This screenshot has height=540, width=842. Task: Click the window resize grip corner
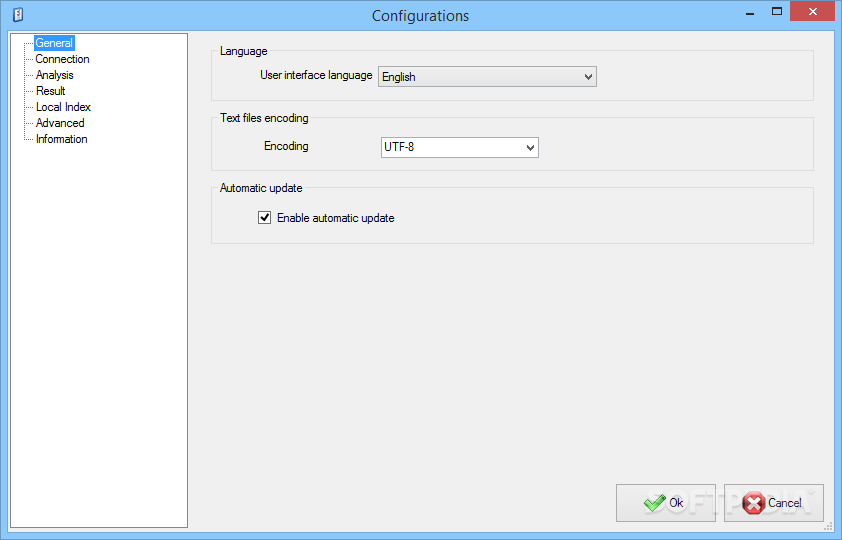(828, 528)
